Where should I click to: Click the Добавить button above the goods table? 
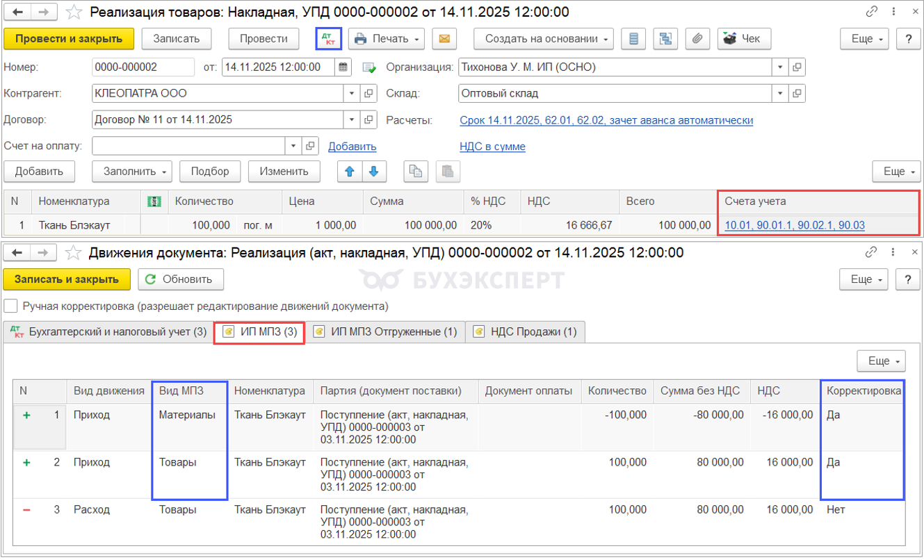pyautogui.click(x=39, y=171)
